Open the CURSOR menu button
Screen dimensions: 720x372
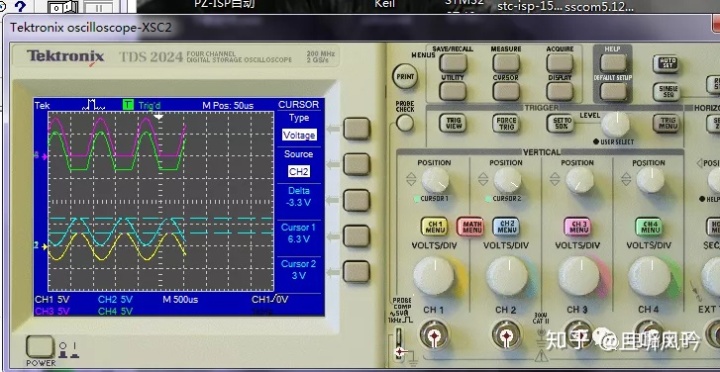click(x=506, y=91)
